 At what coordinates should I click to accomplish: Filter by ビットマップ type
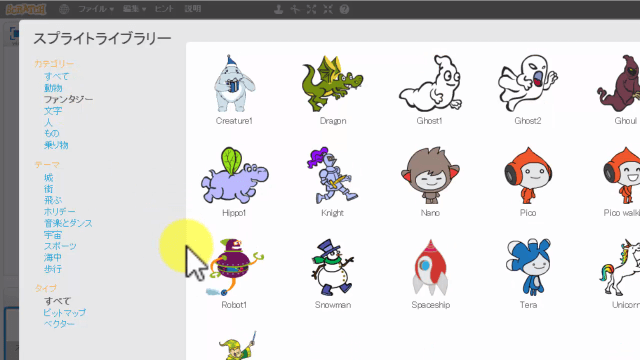coord(64,313)
